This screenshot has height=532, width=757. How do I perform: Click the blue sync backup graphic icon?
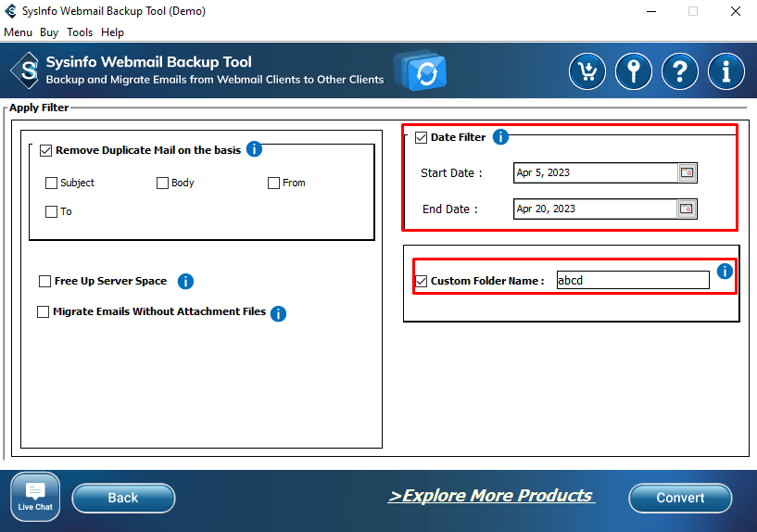tap(421, 70)
